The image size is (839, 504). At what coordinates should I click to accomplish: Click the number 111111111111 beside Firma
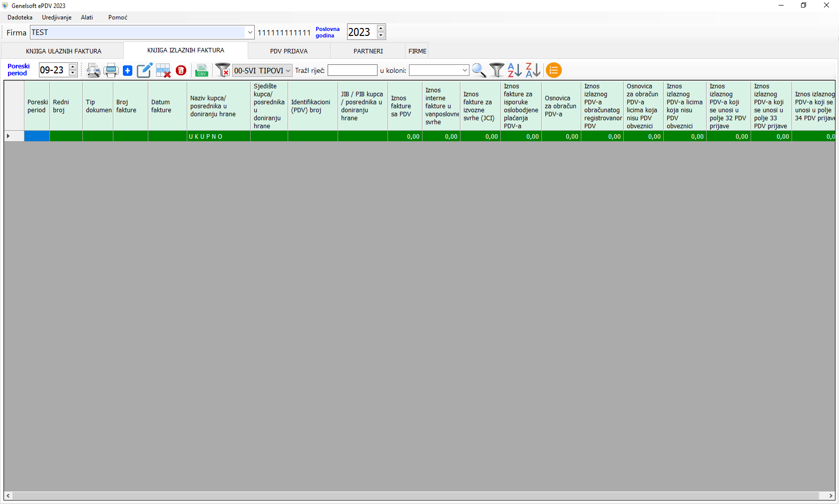(284, 33)
